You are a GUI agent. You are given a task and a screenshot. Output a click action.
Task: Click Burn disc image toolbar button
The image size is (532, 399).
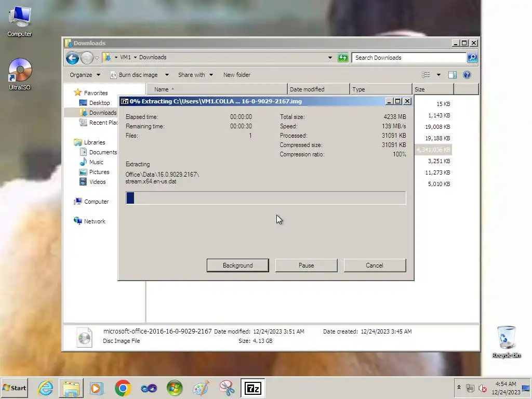134,75
